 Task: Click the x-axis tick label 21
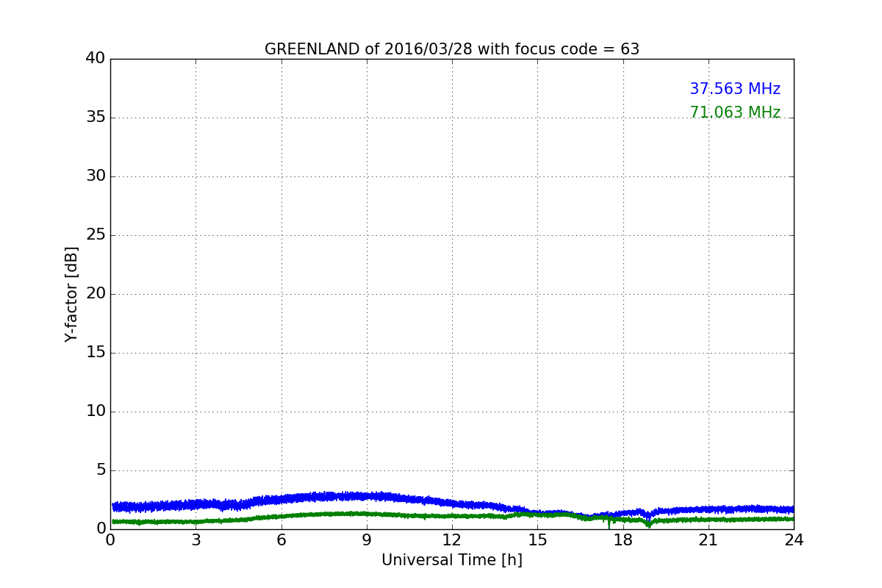(x=709, y=540)
